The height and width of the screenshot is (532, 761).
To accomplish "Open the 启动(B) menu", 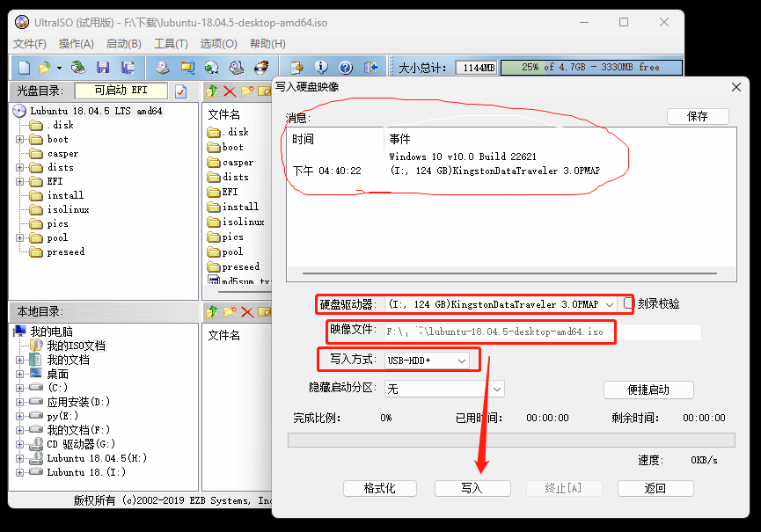I will (x=124, y=44).
